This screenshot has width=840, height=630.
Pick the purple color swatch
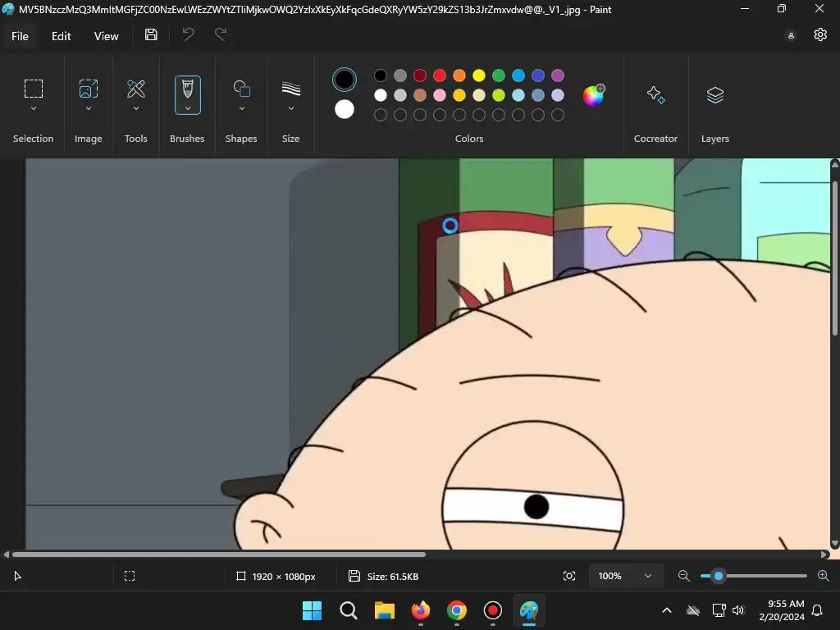(x=558, y=75)
